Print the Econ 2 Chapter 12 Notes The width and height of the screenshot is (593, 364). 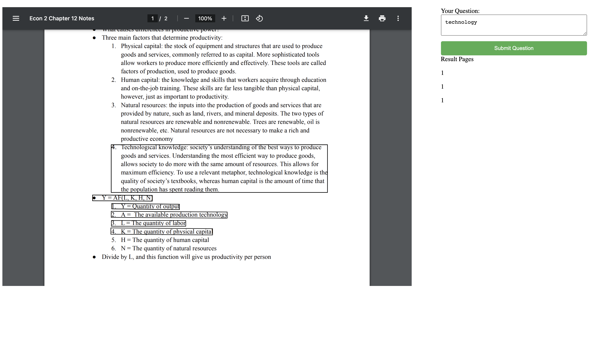click(x=382, y=19)
